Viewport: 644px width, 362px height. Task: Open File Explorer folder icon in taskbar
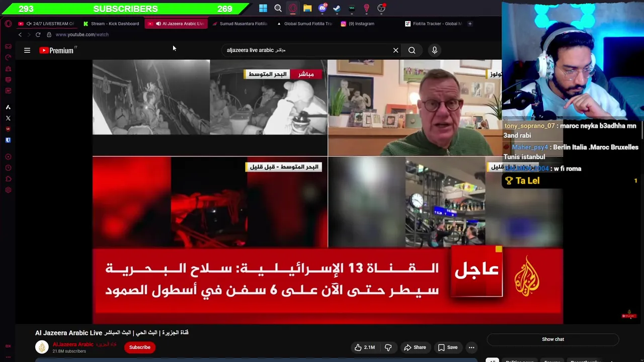(307, 8)
